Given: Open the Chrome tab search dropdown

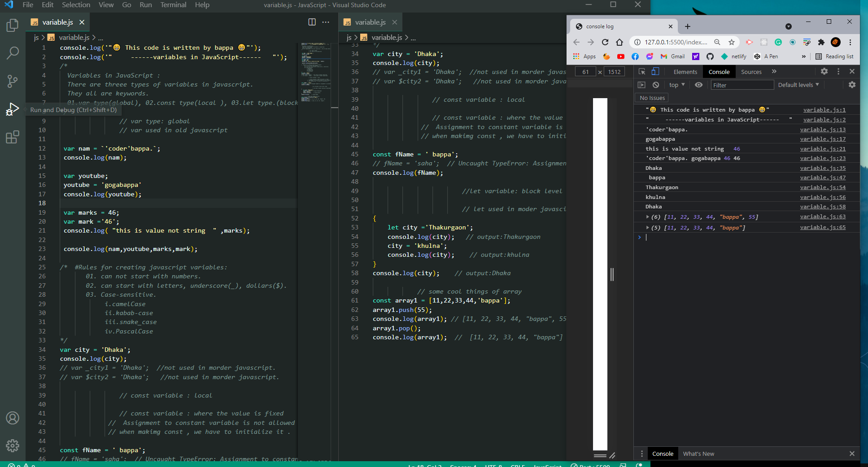Looking at the screenshot, I should [x=789, y=26].
